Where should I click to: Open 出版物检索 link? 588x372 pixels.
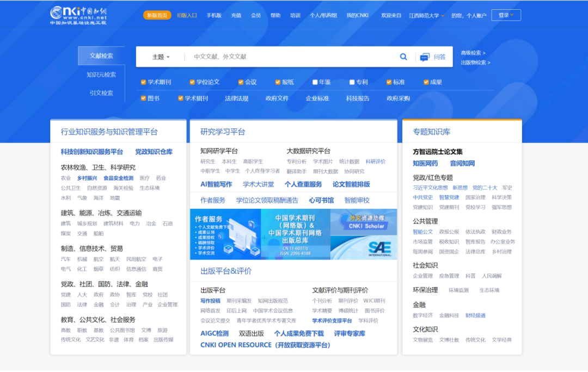475,63
